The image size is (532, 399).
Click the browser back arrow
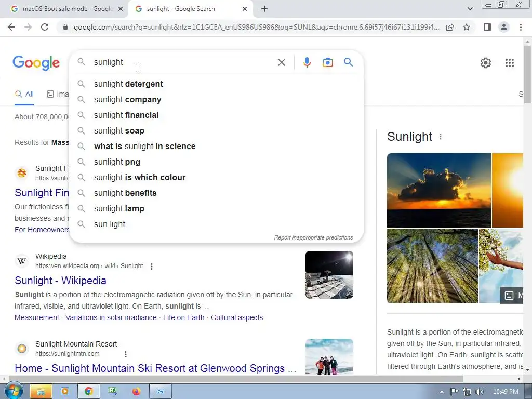pos(11,27)
